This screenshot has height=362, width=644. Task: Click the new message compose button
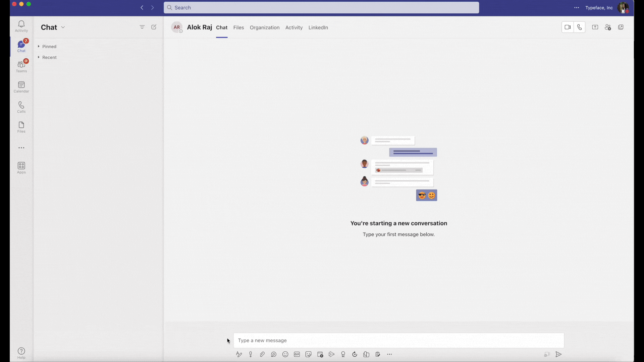click(154, 27)
